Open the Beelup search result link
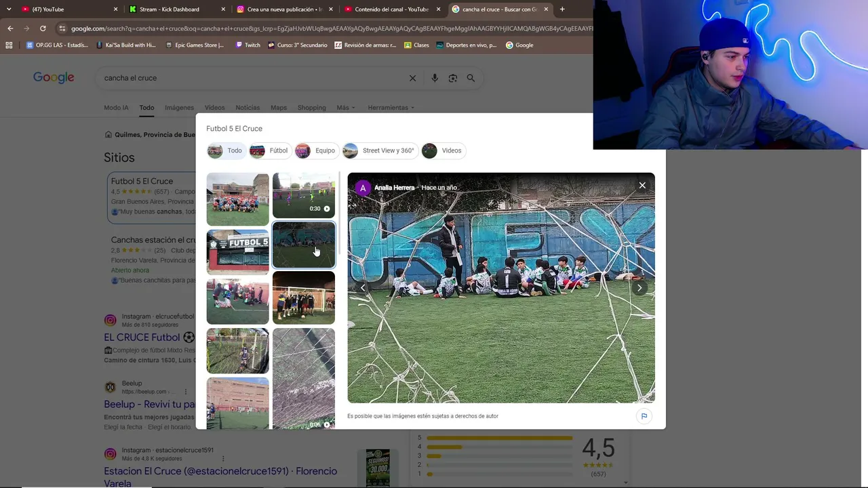This screenshot has width=868, height=488. pyautogui.click(x=149, y=405)
